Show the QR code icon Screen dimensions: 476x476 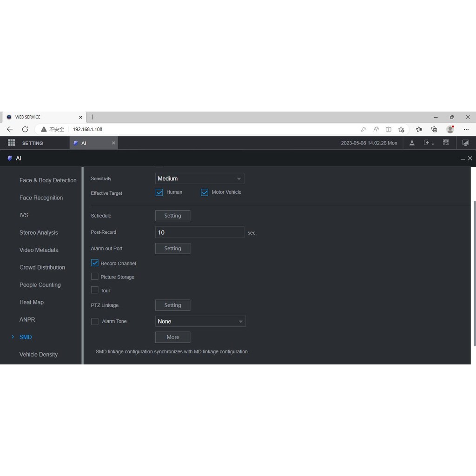coord(446,143)
